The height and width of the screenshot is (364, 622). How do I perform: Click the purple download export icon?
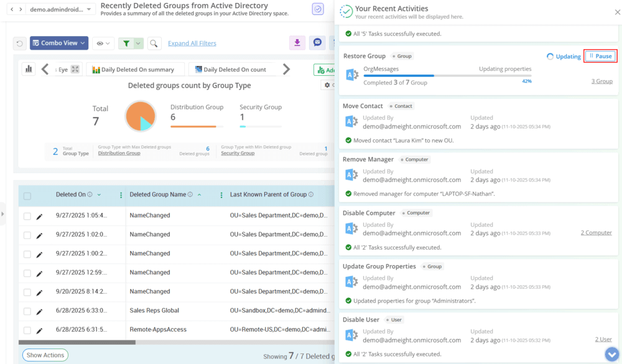pos(297,43)
